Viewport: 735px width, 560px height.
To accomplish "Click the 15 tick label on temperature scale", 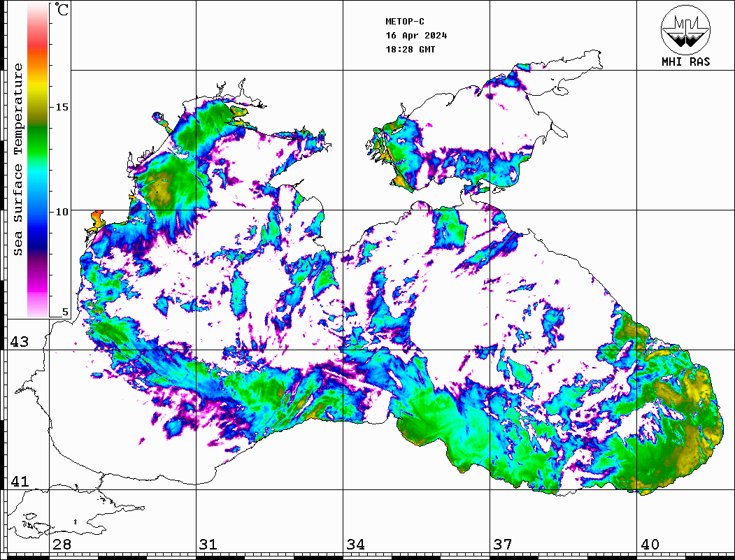I will (x=62, y=107).
